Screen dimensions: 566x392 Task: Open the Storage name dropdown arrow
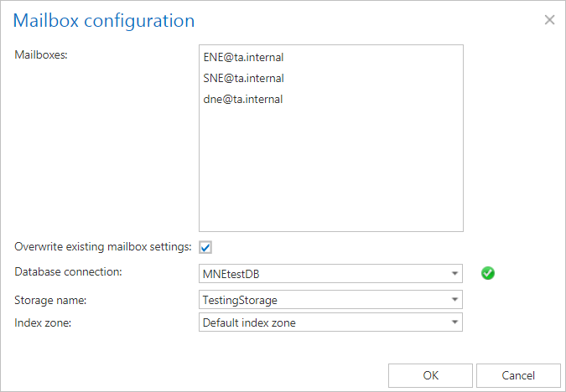click(x=454, y=299)
